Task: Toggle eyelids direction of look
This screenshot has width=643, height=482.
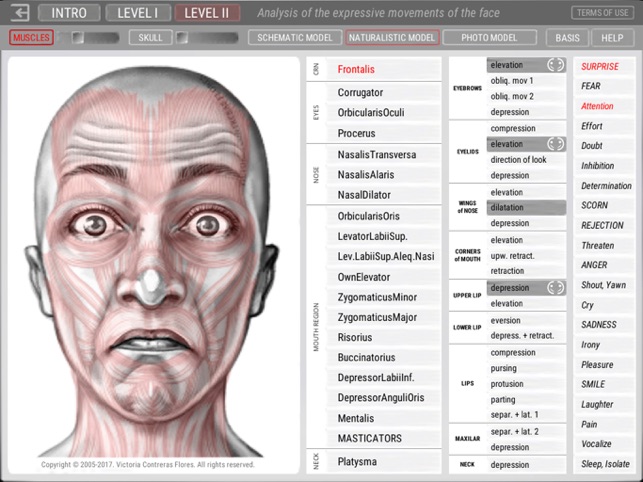Action: [x=527, y=160]
